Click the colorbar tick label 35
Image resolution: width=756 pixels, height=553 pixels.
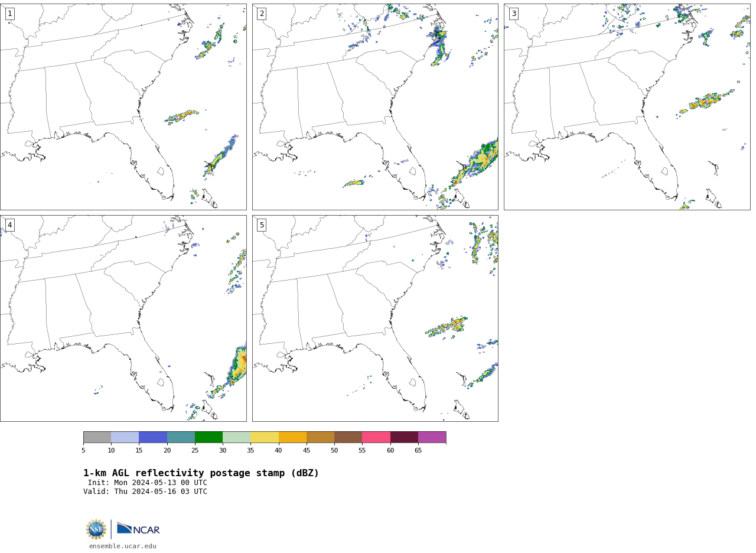[x=250, y=451]
